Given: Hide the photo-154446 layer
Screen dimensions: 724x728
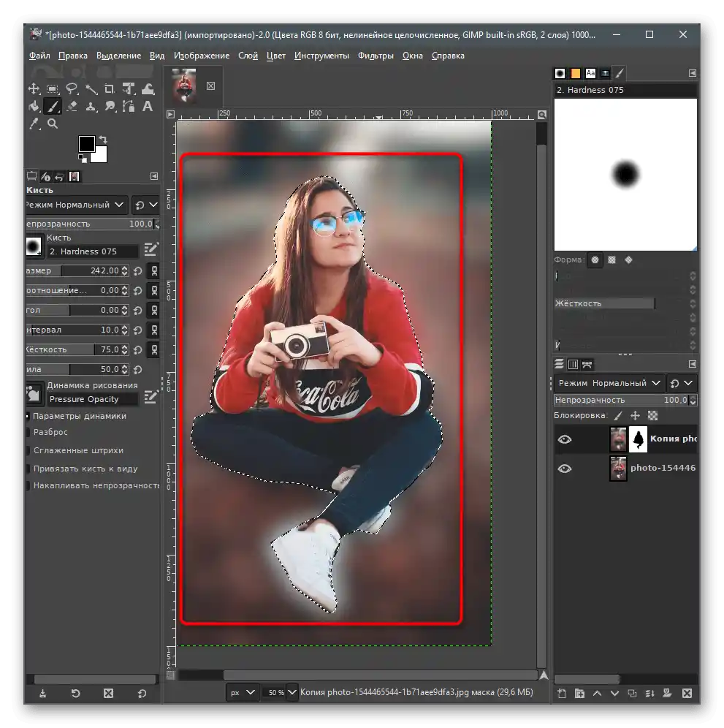Looking at the screenshot, I should [564, 469].
